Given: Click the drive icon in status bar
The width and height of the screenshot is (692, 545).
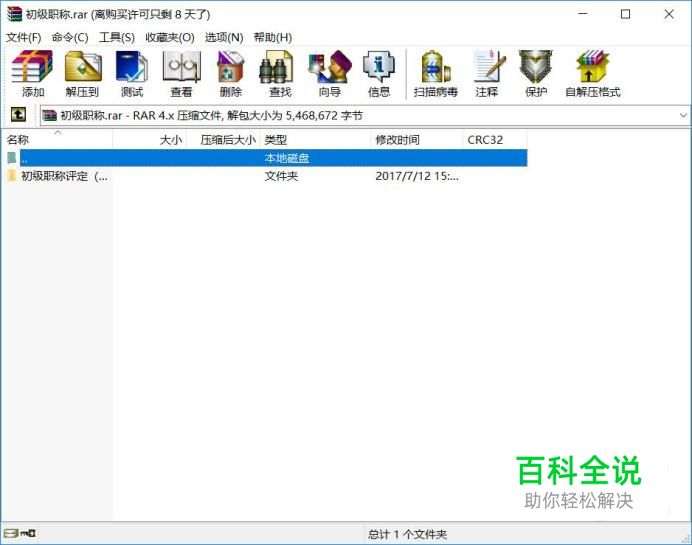Looking at the screenshot, I should [x=12, y=533].
